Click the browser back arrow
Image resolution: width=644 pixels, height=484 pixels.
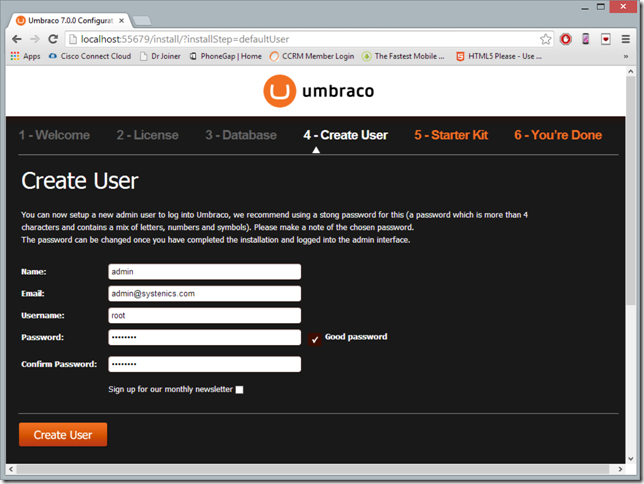click(16, 39)
